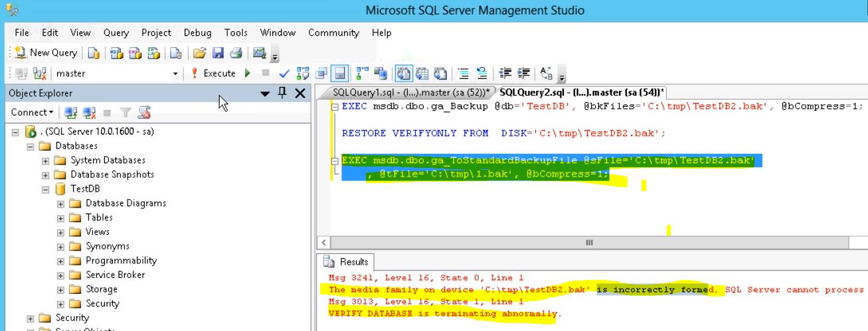Increase indent of selected code
Screen dimensions: 868x331
524,74
